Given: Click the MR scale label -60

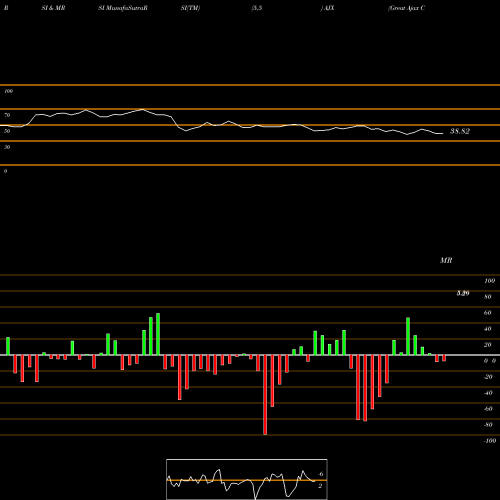Looking at the screenshot, I should pyautogui.click(x=488, y=409).
